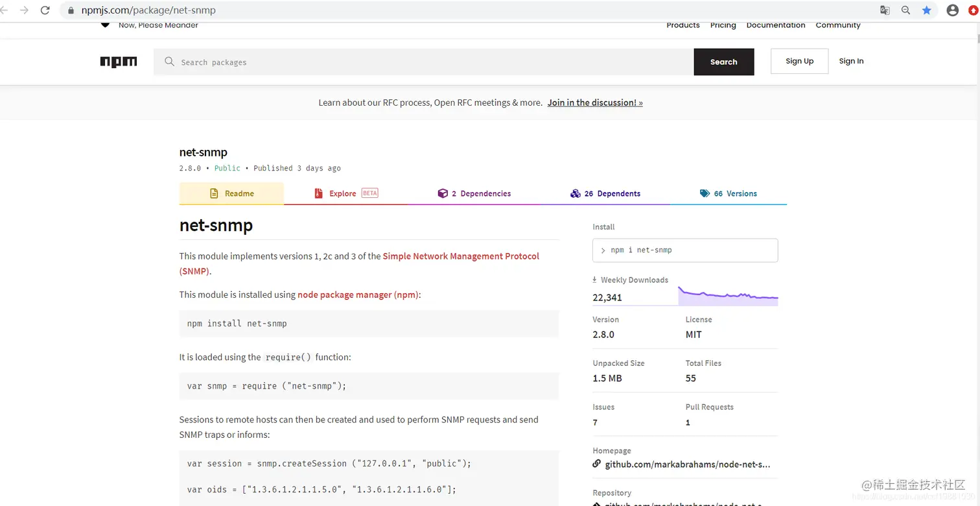Click the Dependents boxes icon
This screenshot has width=980, height=506.
(575, 193)
